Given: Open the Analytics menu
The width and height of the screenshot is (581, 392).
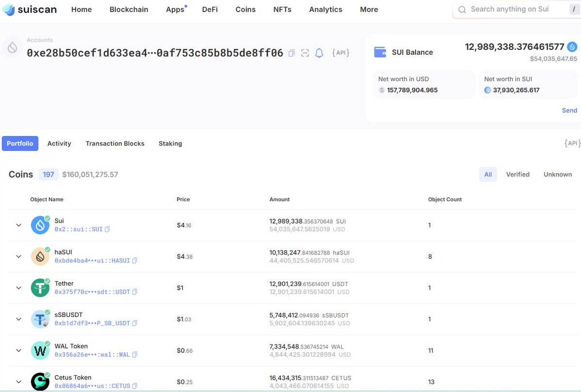Looking at the screenshot, I should 326,9.
